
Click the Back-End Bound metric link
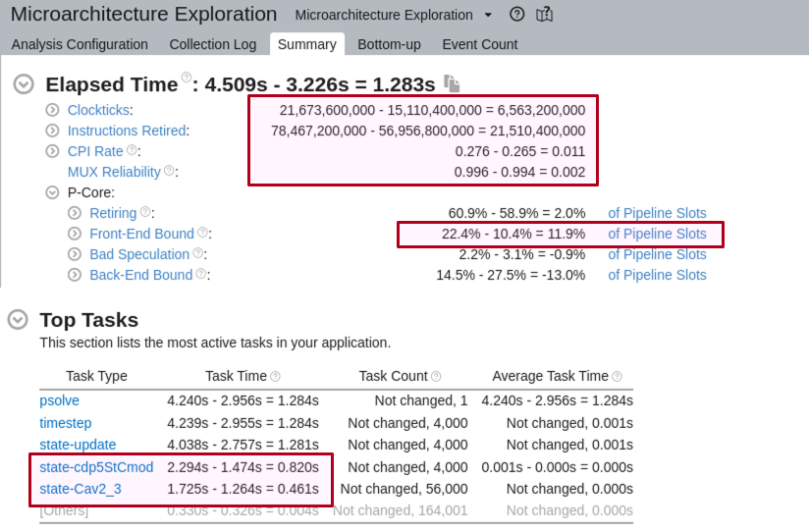(140, 275)
